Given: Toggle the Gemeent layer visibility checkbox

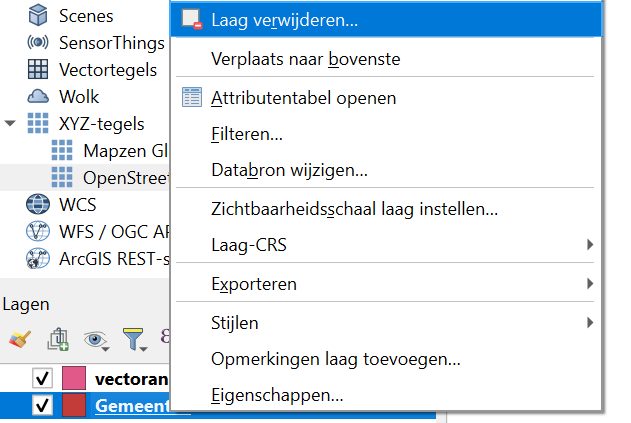Looking at the screenshot, I should click(x=42, y=406).
